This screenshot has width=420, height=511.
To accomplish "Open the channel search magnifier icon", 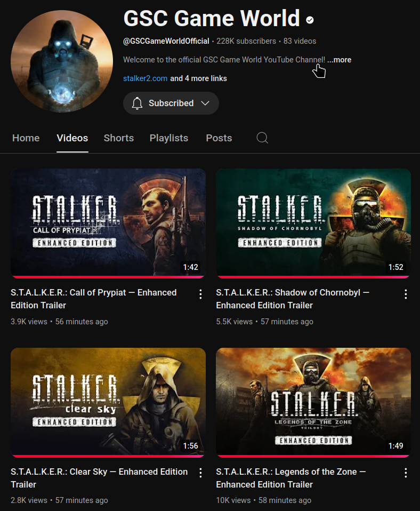I will pos(262,138).
